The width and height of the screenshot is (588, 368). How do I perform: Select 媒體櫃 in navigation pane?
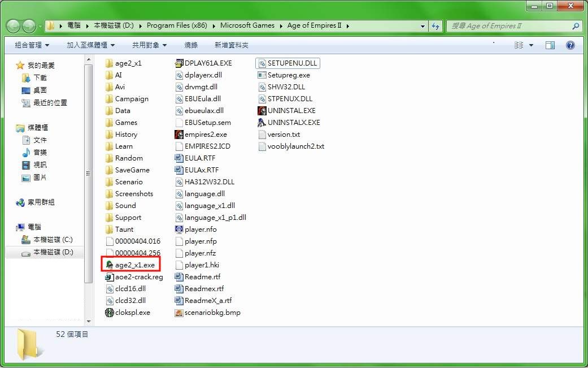[x=37, y=128]
